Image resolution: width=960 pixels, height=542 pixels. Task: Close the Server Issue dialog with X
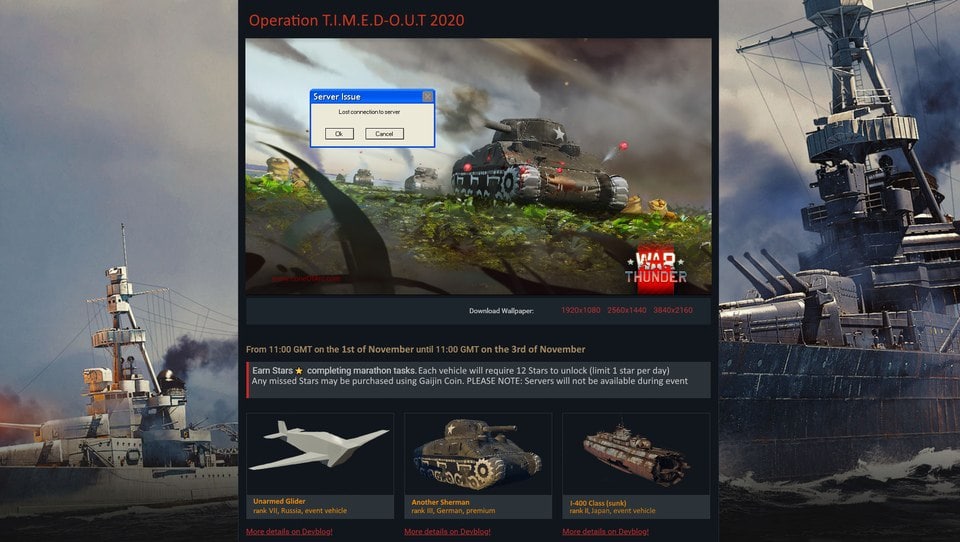(427, 96)
